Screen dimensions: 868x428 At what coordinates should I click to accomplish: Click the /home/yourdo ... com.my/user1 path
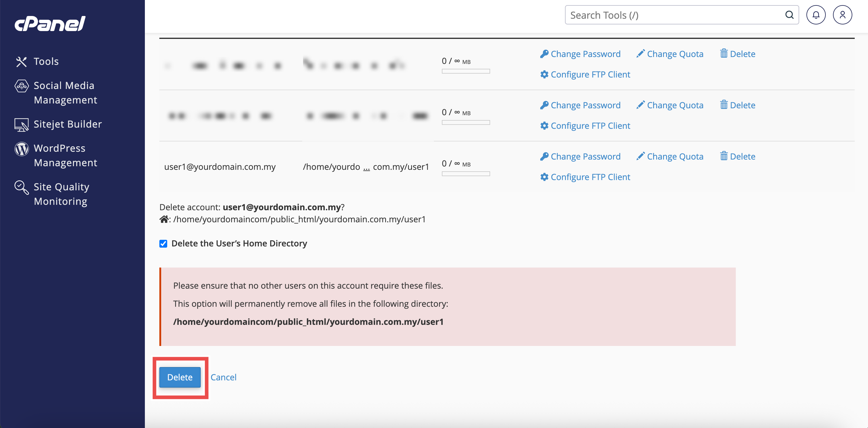pyautogui.click(x=365, y=167)
